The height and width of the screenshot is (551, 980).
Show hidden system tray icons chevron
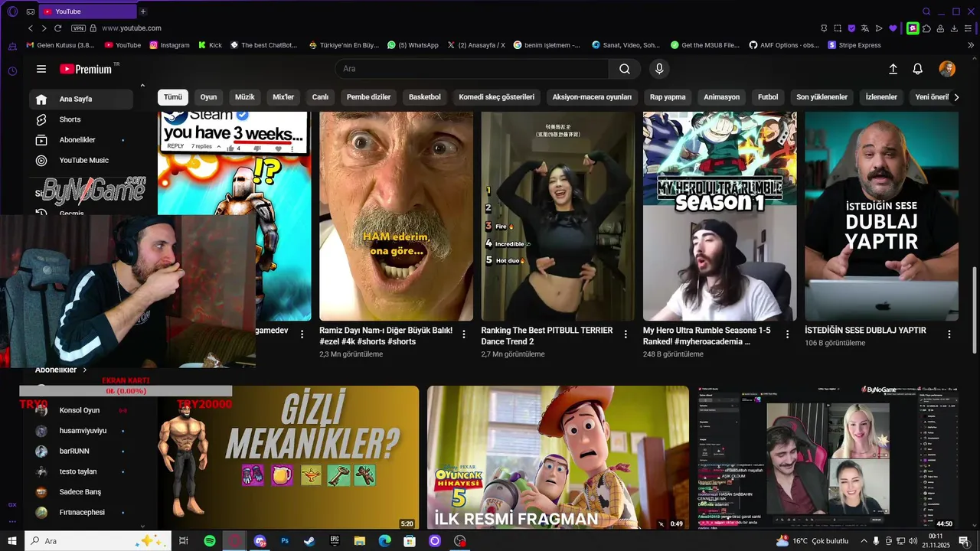863,541
